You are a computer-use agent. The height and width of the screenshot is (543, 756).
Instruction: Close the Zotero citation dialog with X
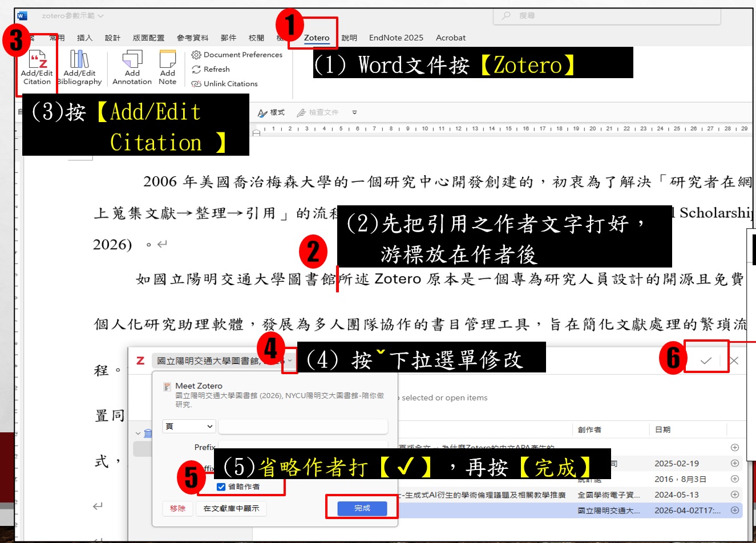pos(734,360)
